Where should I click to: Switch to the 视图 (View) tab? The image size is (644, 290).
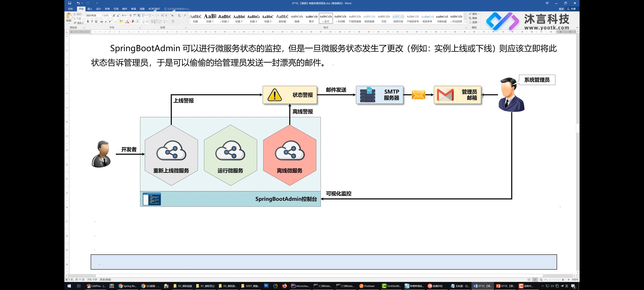point(142,9)
